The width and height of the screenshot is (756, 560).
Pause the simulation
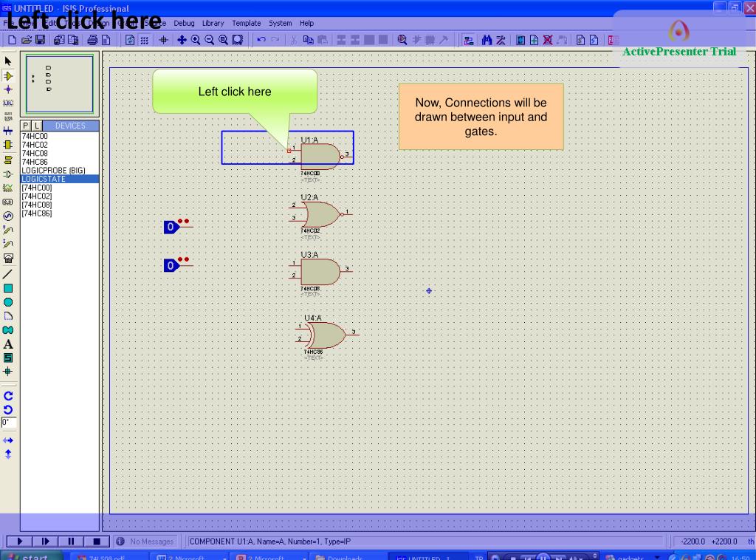(71, 542)
